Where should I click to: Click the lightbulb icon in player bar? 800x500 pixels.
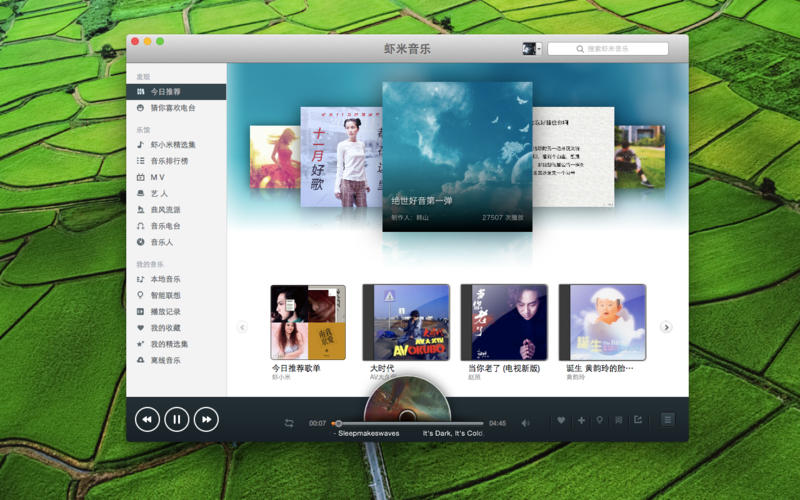click(x=599, y=420)
